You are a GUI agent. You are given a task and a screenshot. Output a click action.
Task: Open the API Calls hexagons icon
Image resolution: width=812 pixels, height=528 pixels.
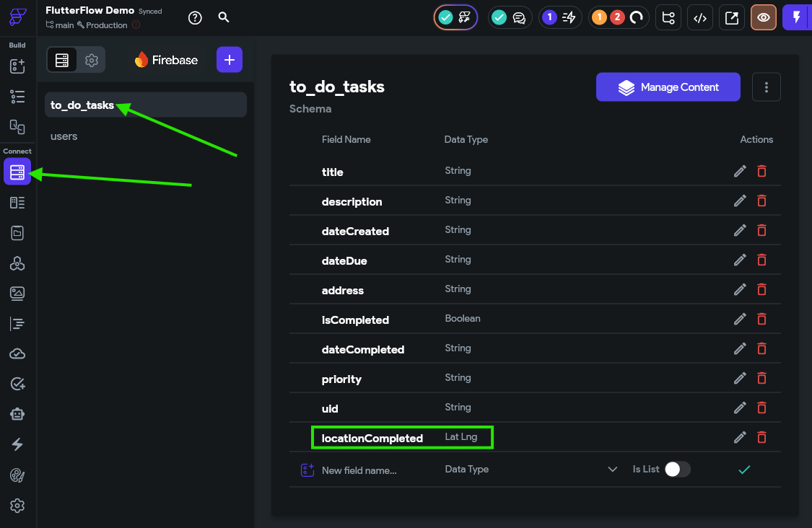17,263
